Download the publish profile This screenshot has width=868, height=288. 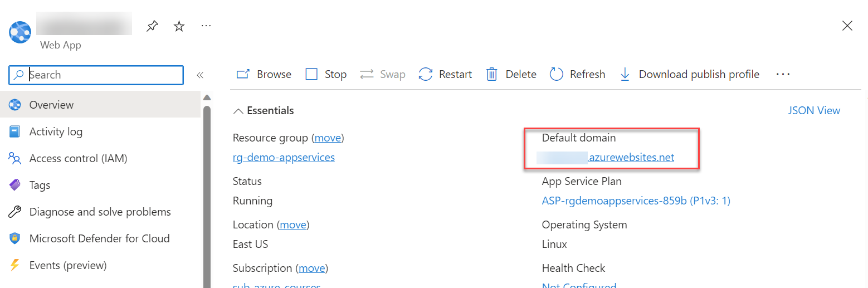(x=690, y=74)
